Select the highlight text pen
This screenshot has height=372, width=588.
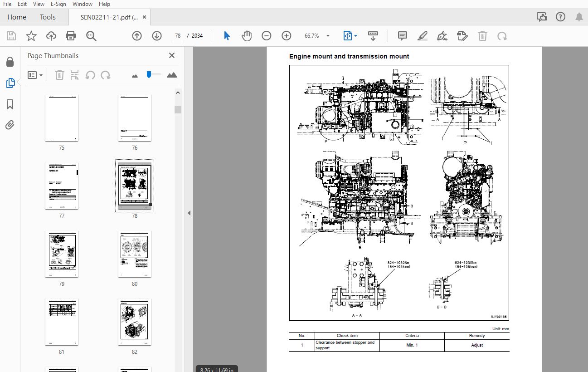pyautogui.click(x=422, y=36)
